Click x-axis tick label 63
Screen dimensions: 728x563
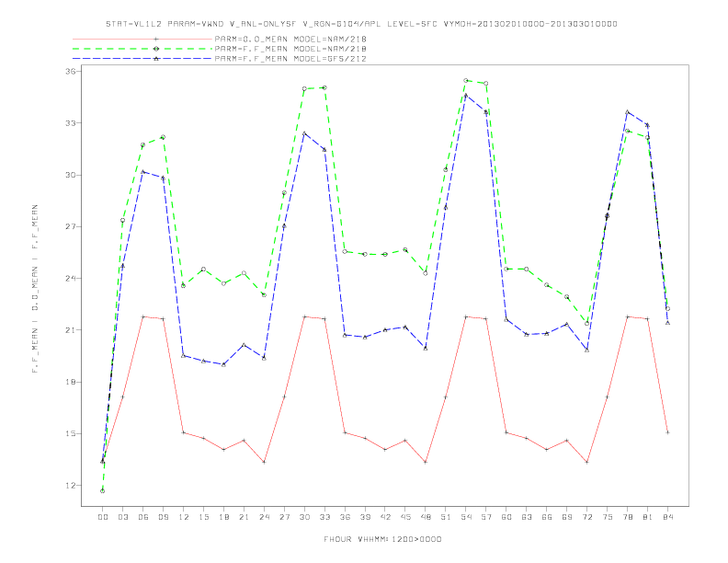527,517
